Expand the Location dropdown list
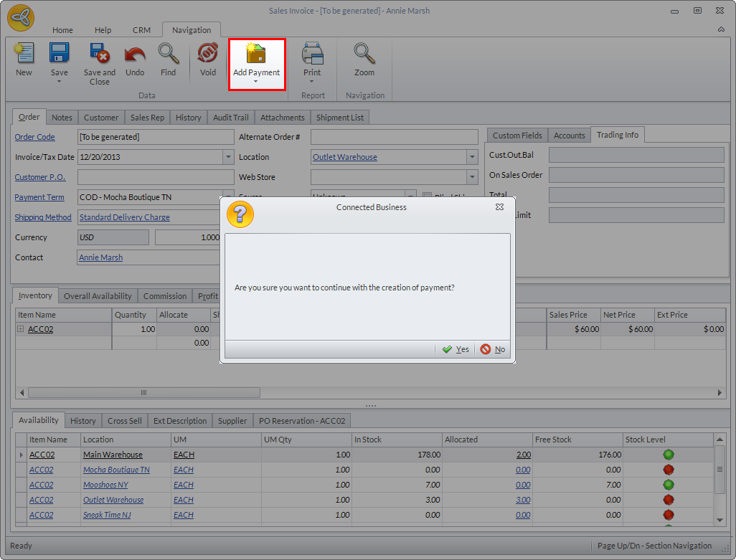 point(472,157)
